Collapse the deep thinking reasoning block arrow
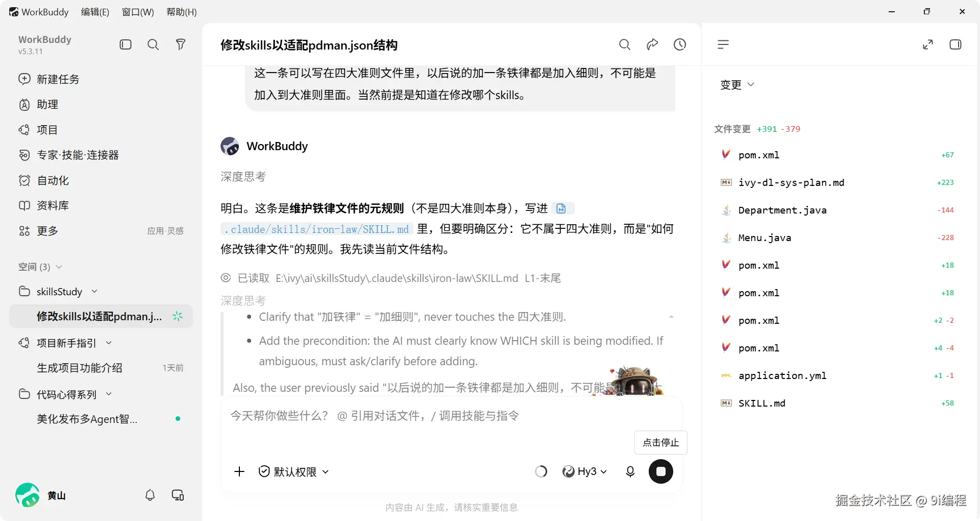 click(671, 317)
